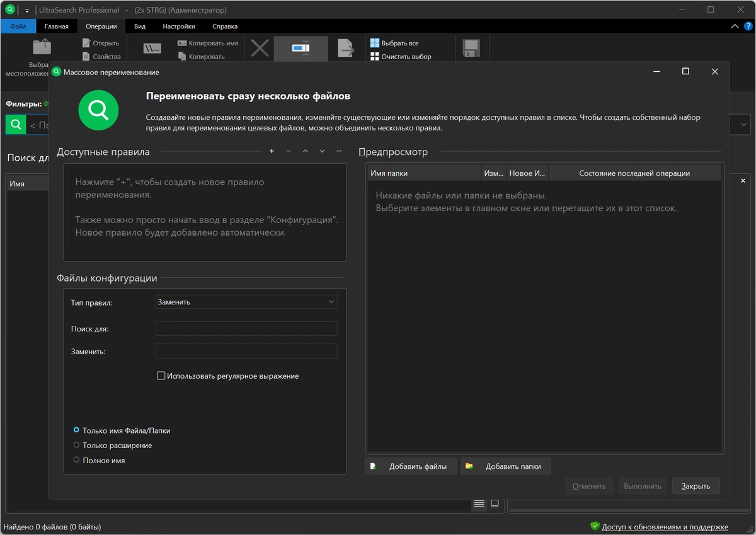Close the side panel with small X
This screenshot has height=535, width=756.
click(x=743, y=181)
